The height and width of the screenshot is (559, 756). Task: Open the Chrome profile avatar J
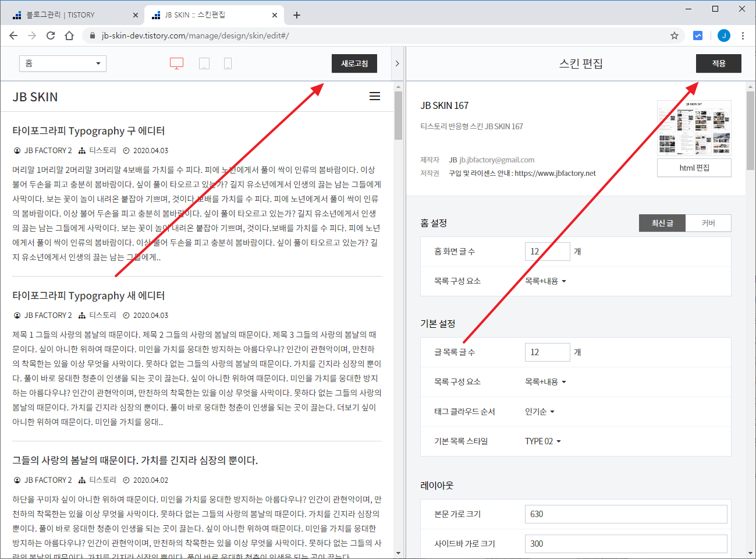coord(724,36)
